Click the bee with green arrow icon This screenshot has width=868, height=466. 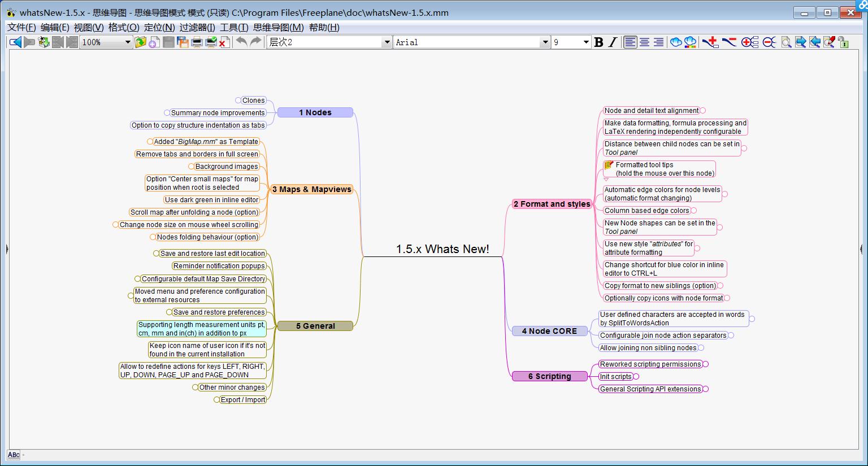[44, 42]
